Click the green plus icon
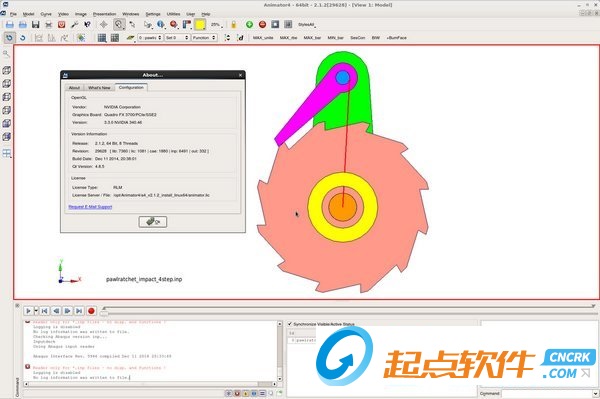Viewport: 600px width, 399px height. tap(249, 24)
